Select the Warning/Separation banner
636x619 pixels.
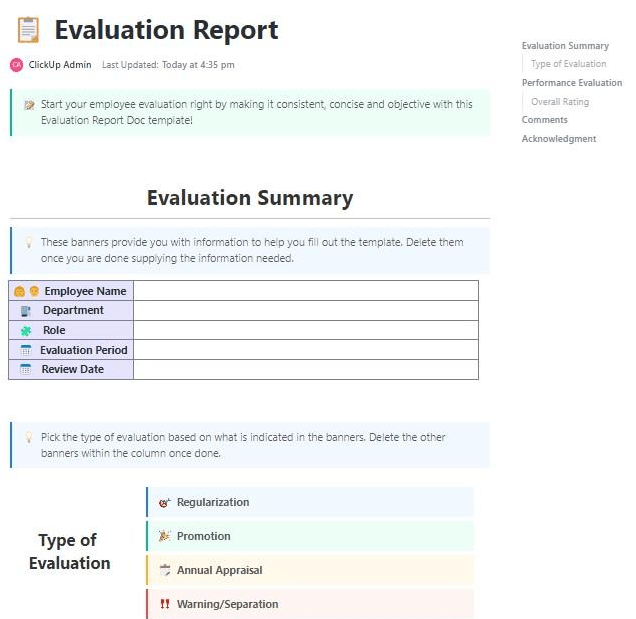[x=310, y=604]
